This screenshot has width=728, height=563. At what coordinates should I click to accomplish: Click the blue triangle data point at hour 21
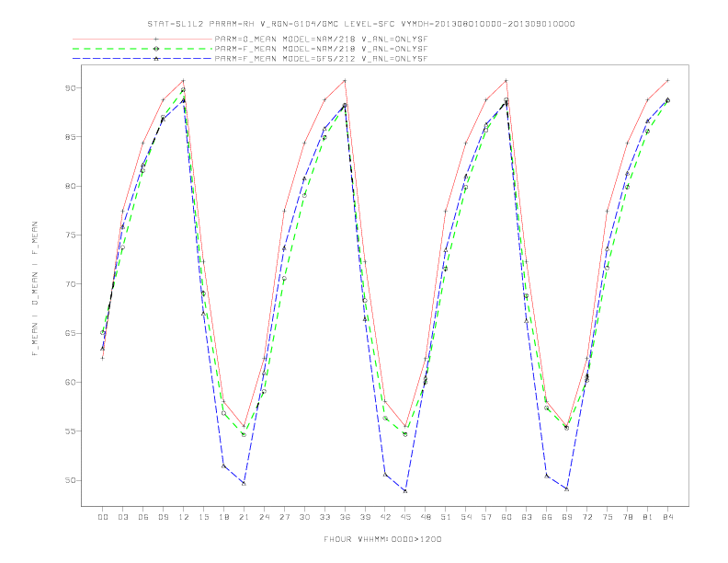(x=244, y=484)
